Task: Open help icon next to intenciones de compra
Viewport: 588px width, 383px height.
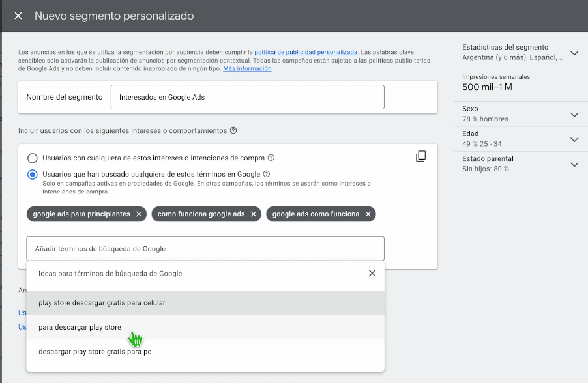Action: pos(271,158)
